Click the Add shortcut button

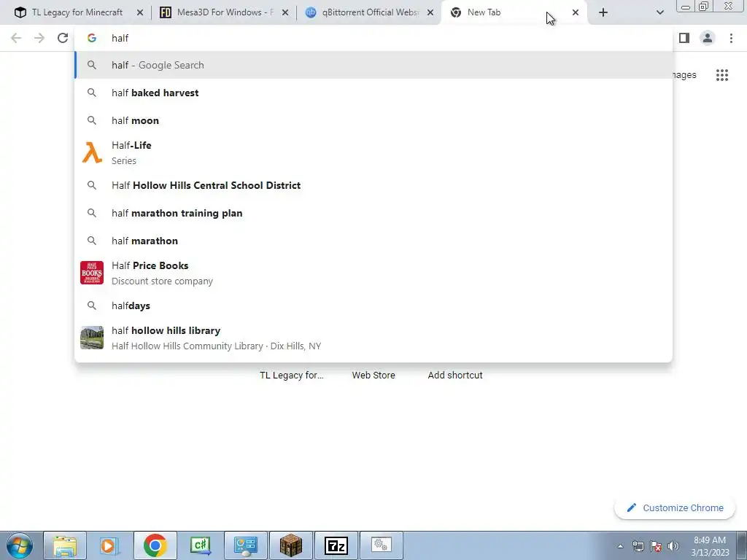(455, 376)
